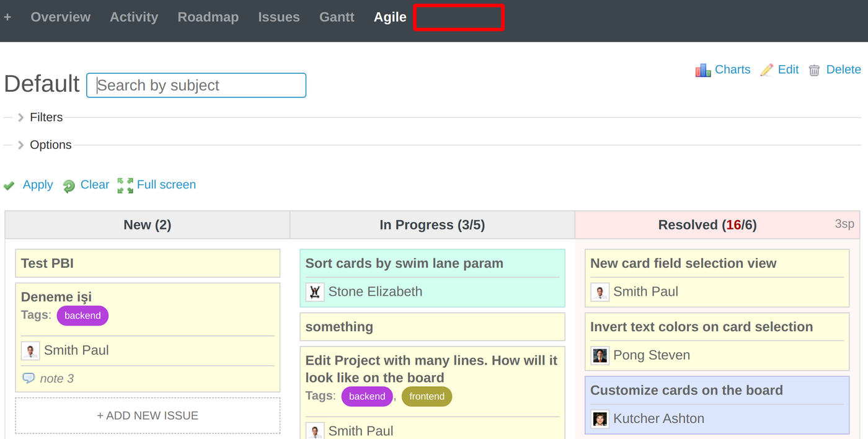This screenshot has width=868, height=439.
Task: Click the Edit link at top right
Action: pos(787,69)
